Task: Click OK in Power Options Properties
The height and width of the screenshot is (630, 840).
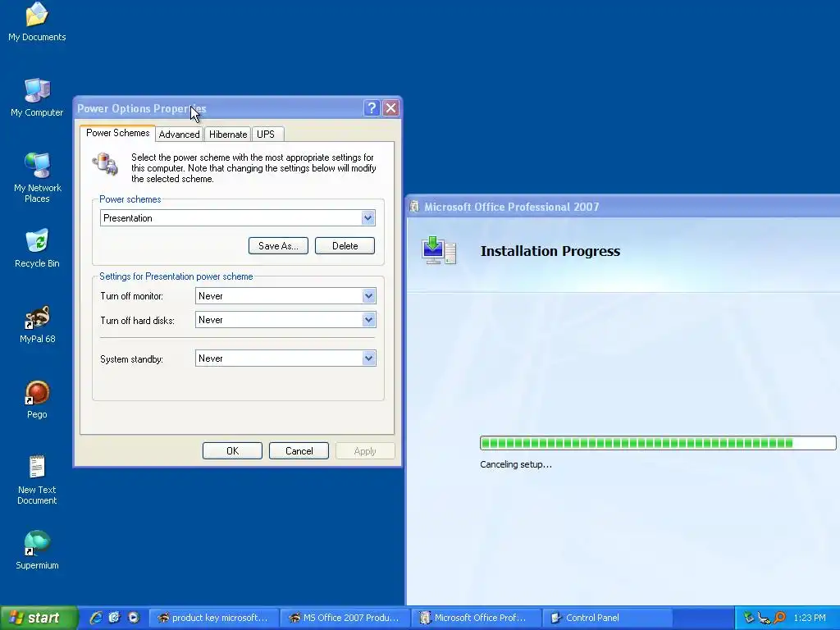Action: (232, 451)
